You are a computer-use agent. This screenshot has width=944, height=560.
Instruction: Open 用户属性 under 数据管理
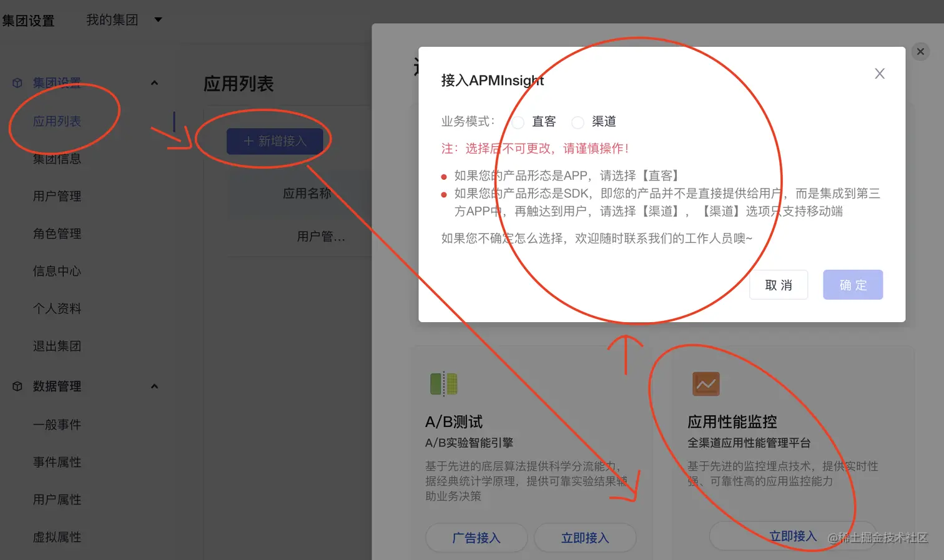[x=57, y=499]
